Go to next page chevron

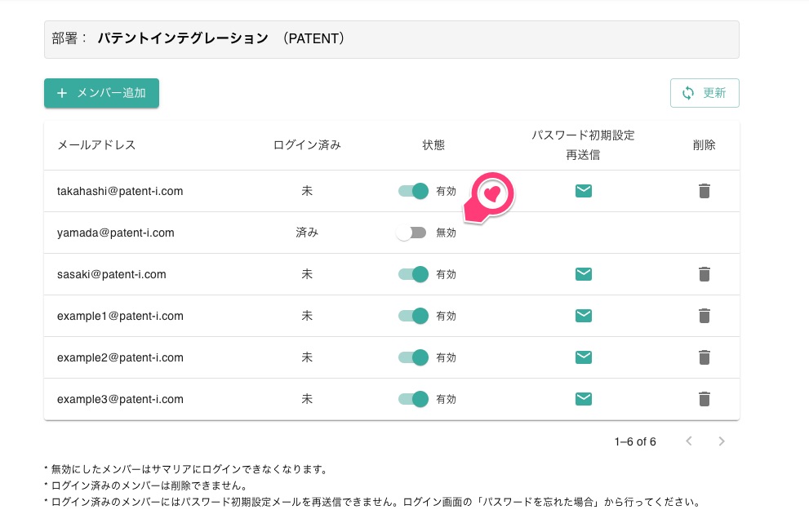pos(722,441)
